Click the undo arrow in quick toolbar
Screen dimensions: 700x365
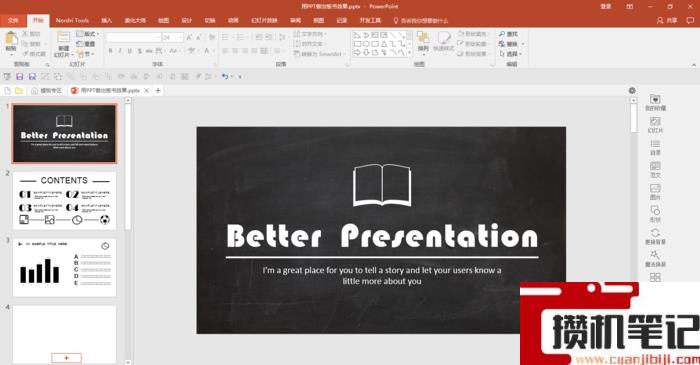click(225, 77)
